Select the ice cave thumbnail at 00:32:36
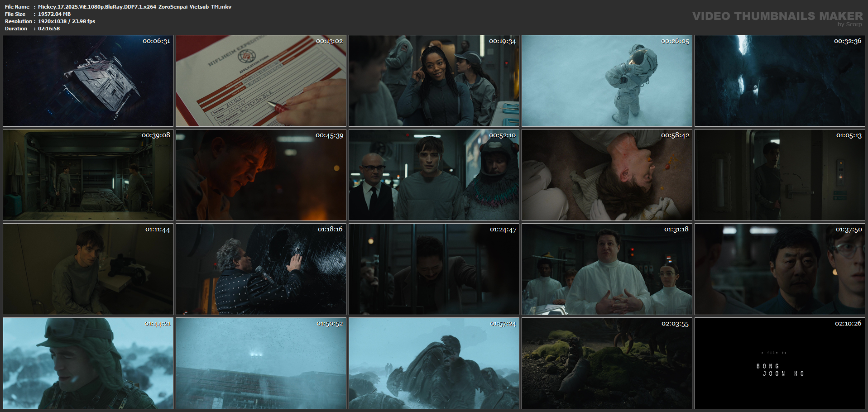 780,81
